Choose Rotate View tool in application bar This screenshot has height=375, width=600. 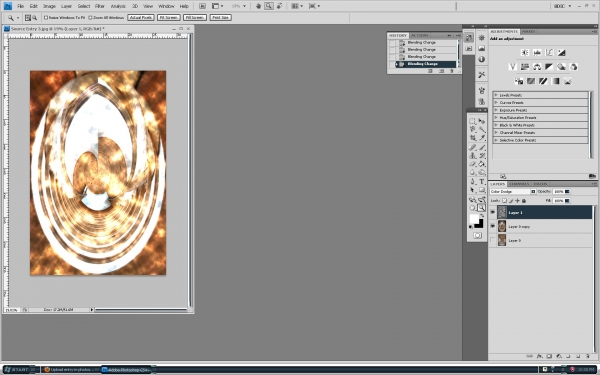click(280, 6)
